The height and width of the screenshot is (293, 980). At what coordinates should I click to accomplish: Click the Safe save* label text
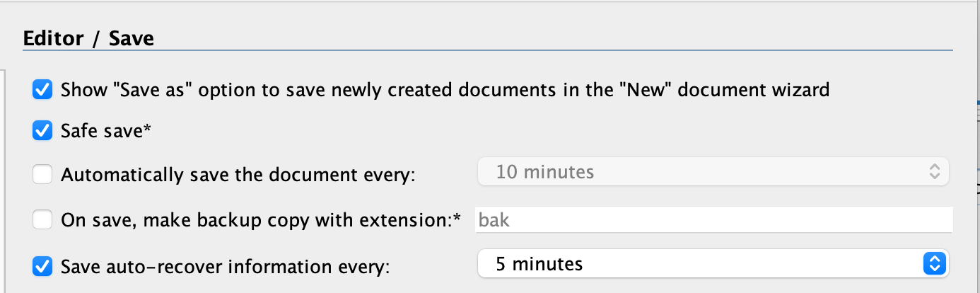tap(107, 131)
